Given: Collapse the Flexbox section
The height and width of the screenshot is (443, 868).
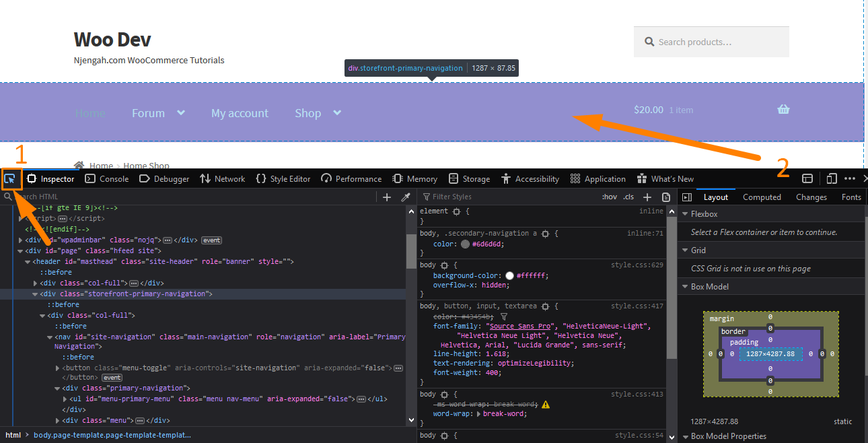Looking at the screenshot, I should [x=685, y=214].
